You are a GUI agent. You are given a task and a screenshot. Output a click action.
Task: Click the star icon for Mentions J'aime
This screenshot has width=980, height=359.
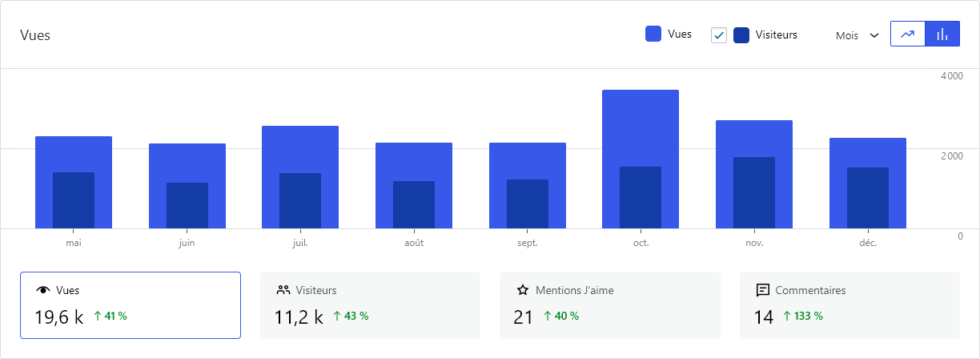pos(523,291)
